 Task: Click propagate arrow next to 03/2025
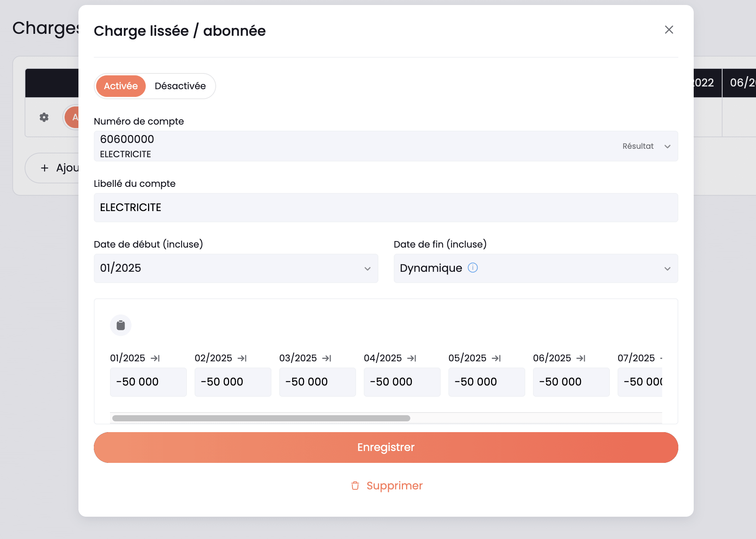point(326,358)
